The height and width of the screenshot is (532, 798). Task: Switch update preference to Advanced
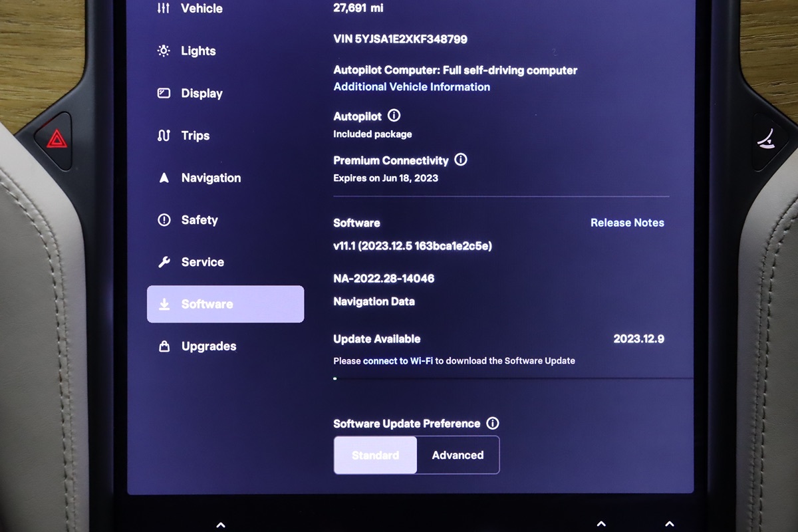(458, 455)
